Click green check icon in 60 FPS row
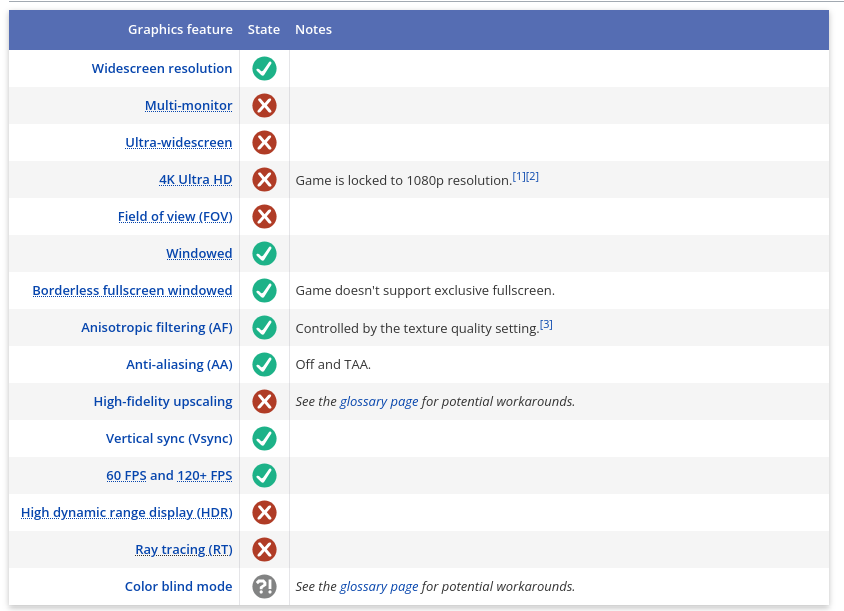Viewport: 844px width, 611px height. pyautogui.click(x=264, y=475)
